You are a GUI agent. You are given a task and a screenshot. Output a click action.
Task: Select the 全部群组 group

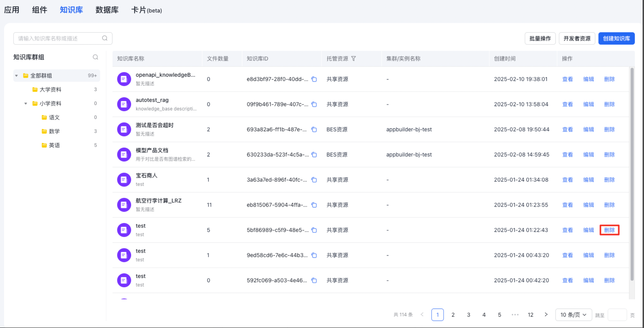point(57,76)
